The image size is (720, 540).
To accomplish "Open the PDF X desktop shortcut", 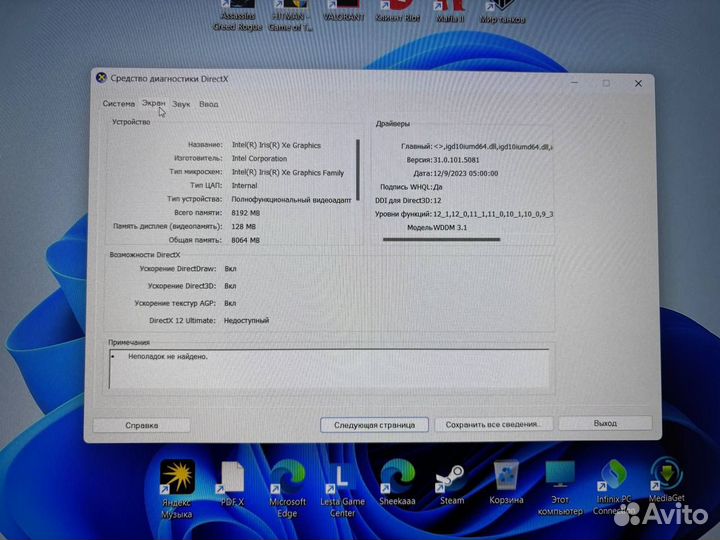I will [x=232, y=475].
